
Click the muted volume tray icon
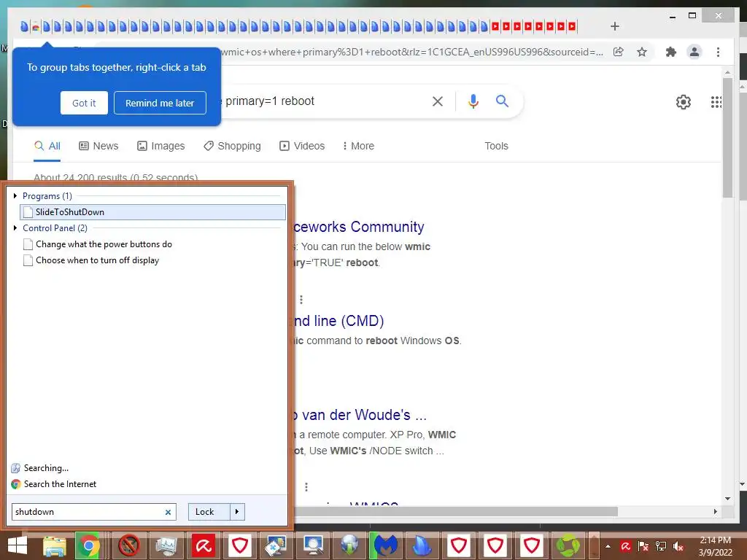click(679, 546)
